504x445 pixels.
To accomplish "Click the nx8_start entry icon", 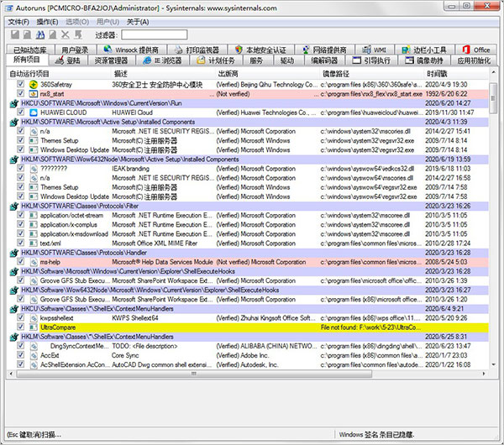I will coord(34,94).
